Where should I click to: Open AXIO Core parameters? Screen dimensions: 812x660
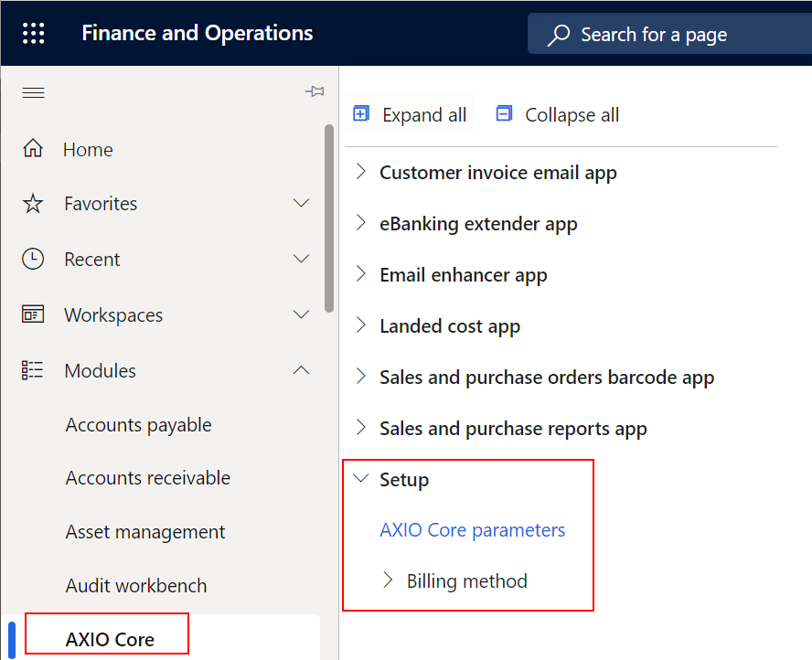coord(473,529)
